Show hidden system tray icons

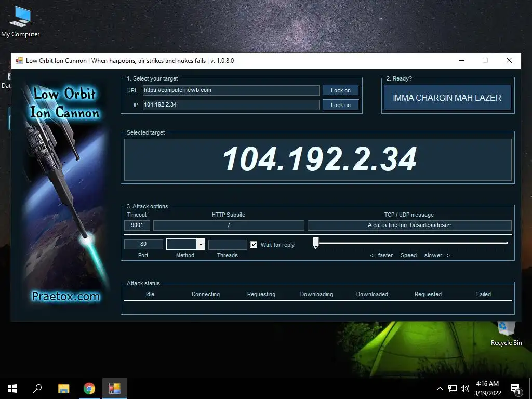[x=440, y=389]
